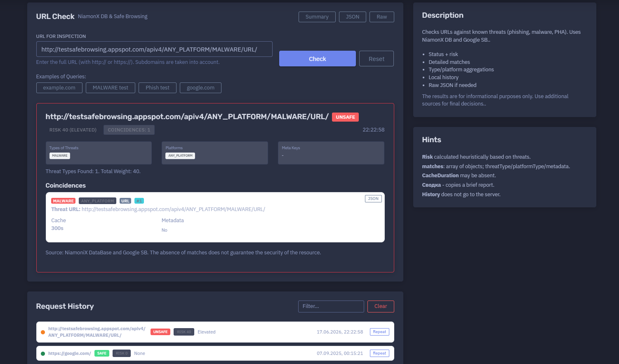Select the google.com query example
This screenshot has width=619, height=364.
coord(200,88)
